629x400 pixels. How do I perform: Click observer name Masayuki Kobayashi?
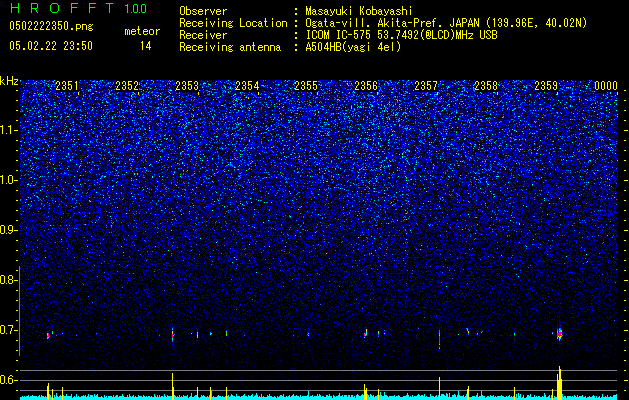359,12
